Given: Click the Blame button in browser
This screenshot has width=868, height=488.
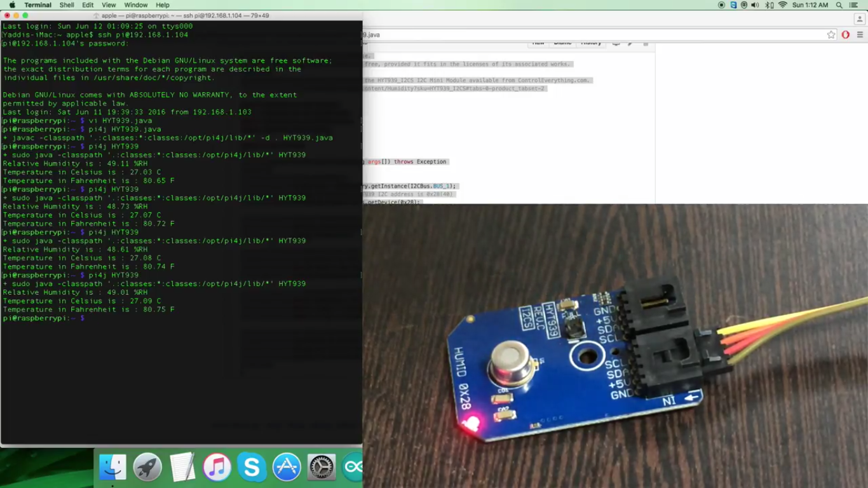Looking at the screenshot, I should [x=562, y=43].
